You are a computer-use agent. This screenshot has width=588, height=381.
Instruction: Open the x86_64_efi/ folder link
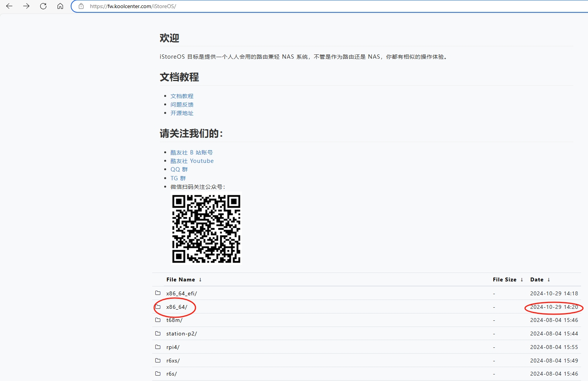click(182, 293)
